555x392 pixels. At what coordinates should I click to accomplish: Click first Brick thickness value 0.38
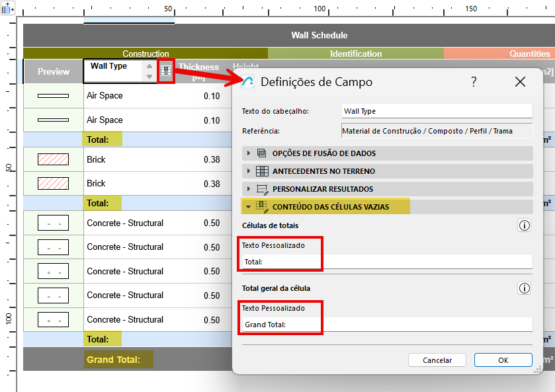(212, 159)
